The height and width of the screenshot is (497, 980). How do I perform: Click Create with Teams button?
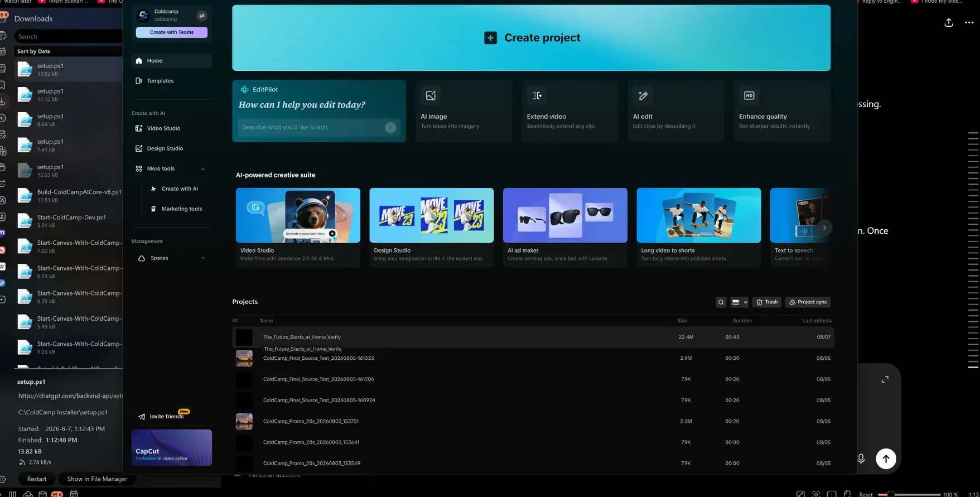171,32
